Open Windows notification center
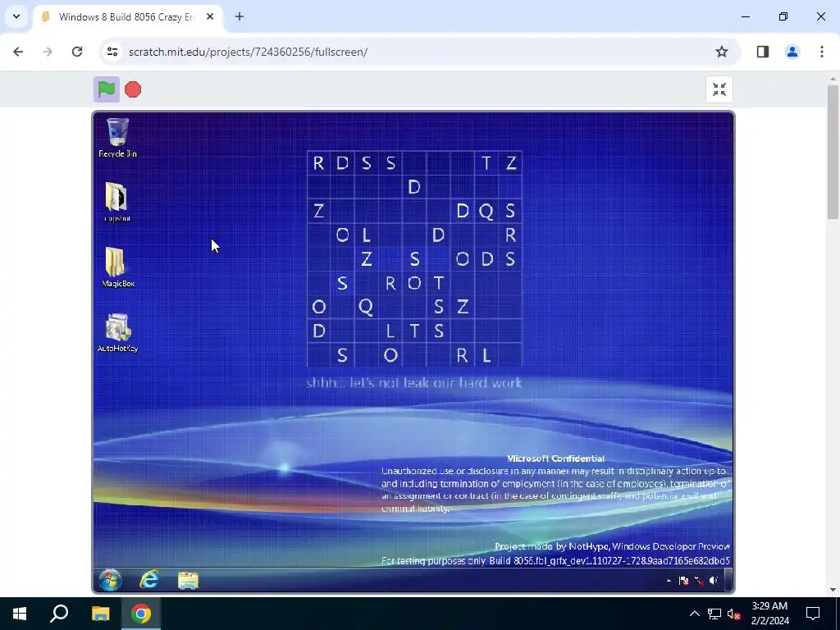840x630 pixels. coord(813,614)
